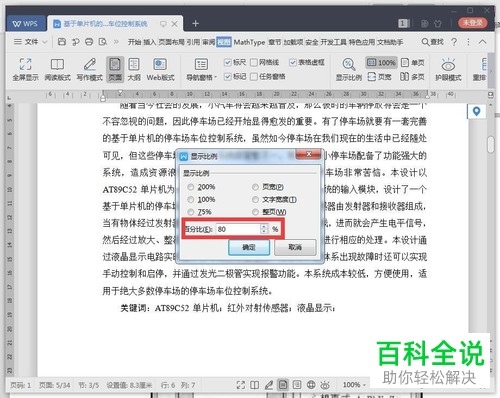Click the save icon in the quick toolbar
This screenshot has width=500, height=398.
pyautogui.click(x=62, y=42)
